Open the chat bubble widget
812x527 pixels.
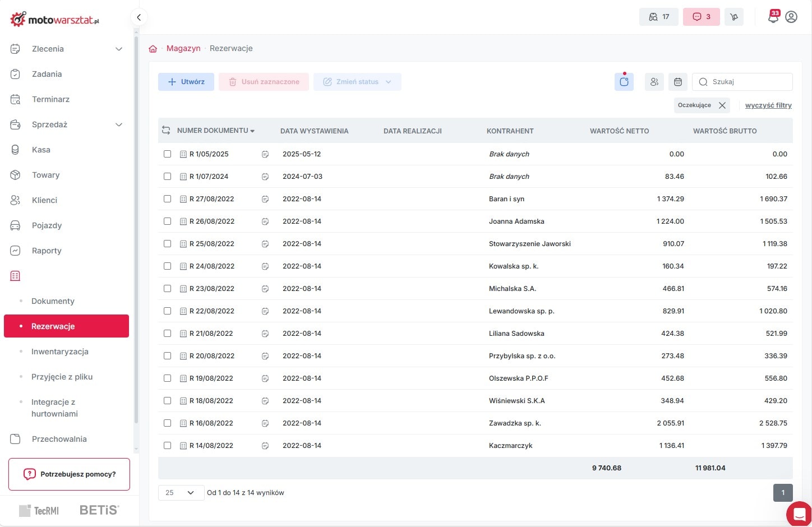tap(799, 514)
